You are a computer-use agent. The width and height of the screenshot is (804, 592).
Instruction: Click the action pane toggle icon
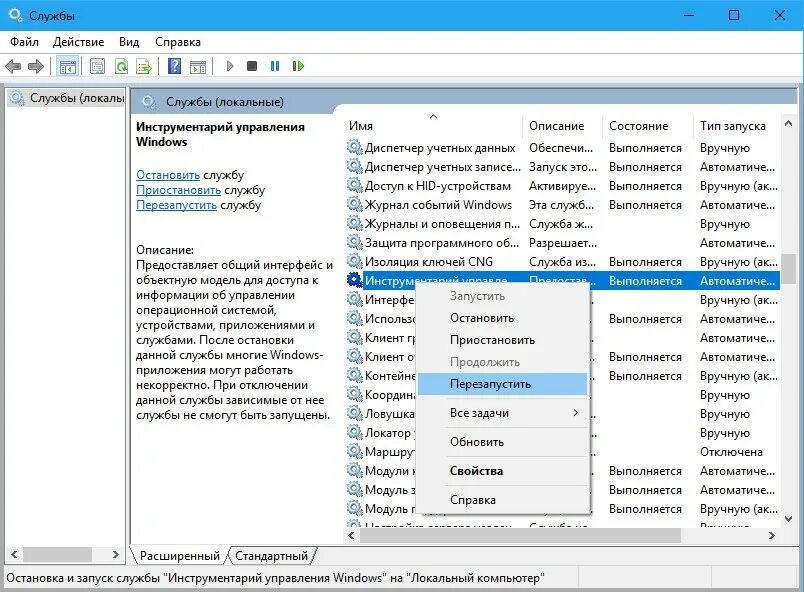point(198,66)
